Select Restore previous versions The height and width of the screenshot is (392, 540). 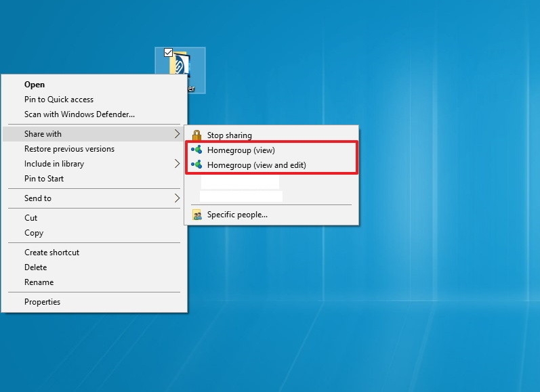pyautogui.click(x=95, y=149)
